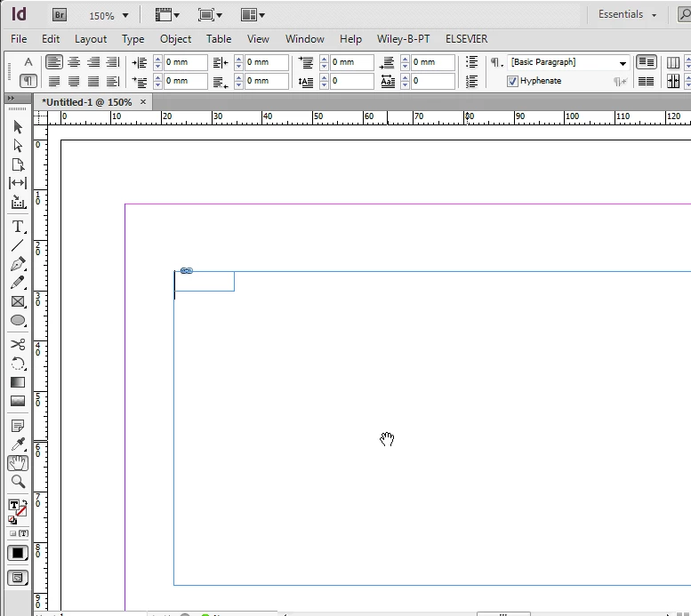The width and height of the screenshot is (691, 616).
Task: Open the Object menu
Action: pos(175,39)
